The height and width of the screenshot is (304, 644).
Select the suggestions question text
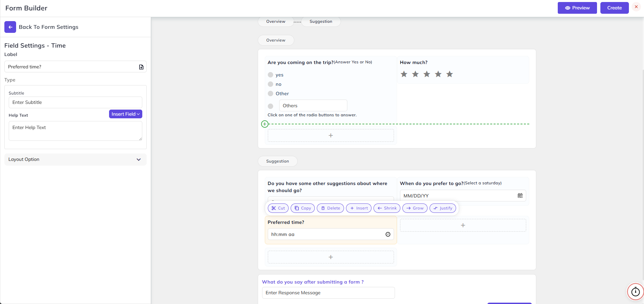pyautogui.click(x=328, y=187)
